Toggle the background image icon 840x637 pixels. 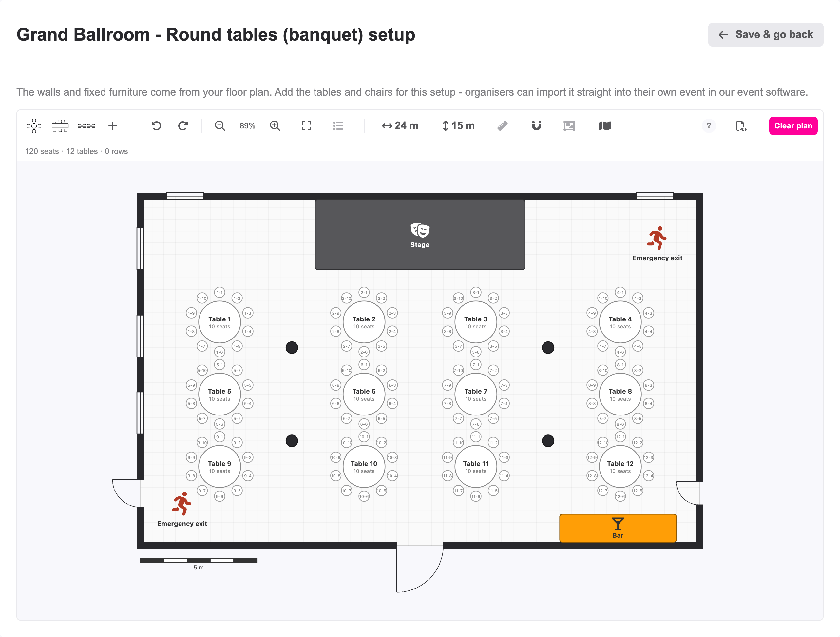click(x=569, y=126)
